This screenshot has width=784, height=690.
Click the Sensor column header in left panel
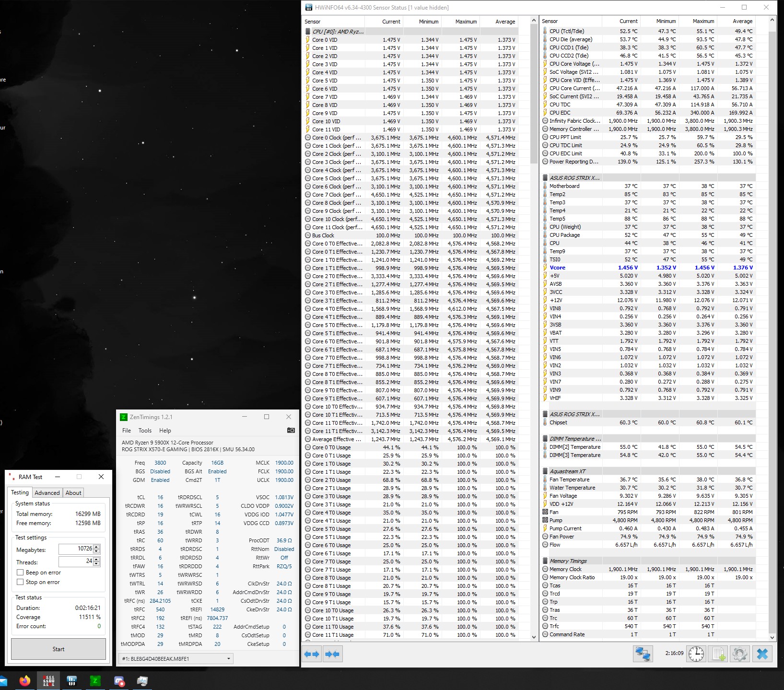pyautogui.click(x=333, y=22)
